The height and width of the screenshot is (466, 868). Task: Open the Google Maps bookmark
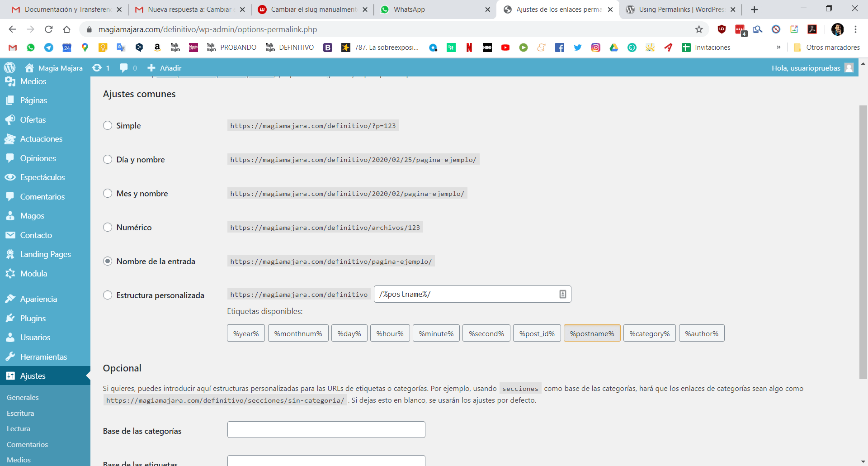click(85, 48)
